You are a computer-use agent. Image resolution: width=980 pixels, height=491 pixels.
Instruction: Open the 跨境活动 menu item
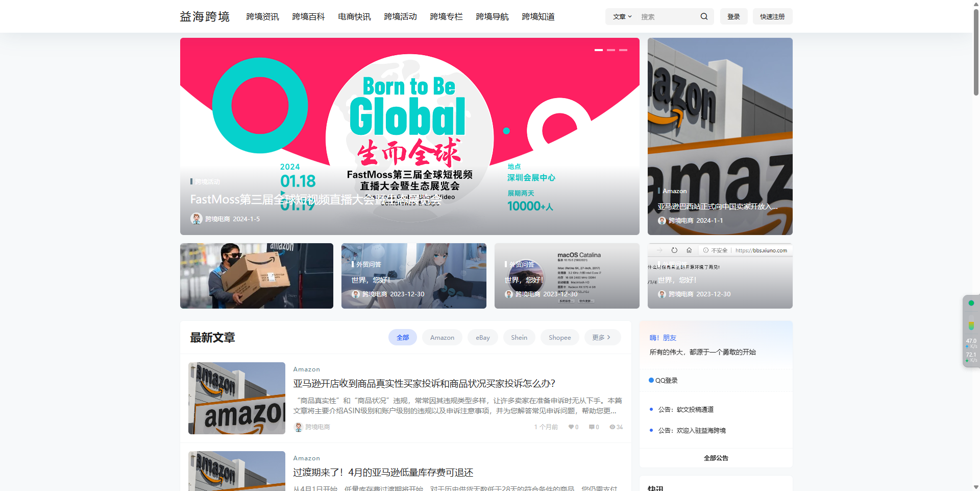coord(400,16)
